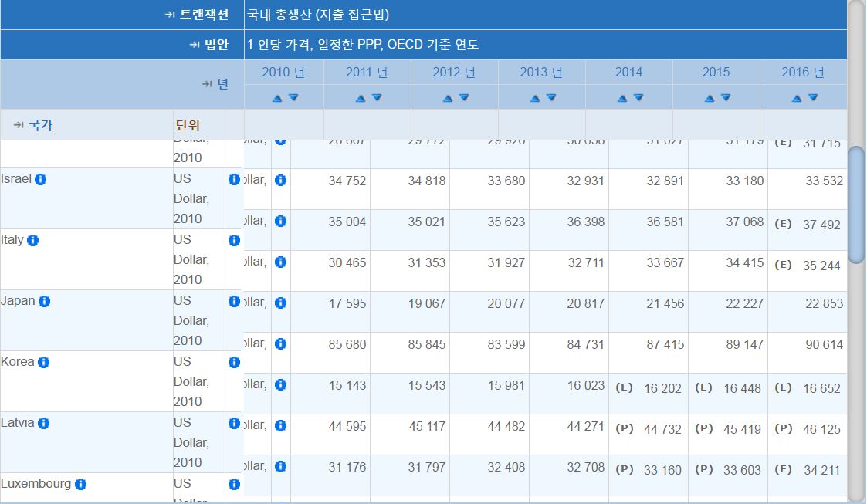The height and width of the screenshot is (504, 867).
Task: Sort the 2010 년 column descending (down arrow)
Action: point(293,98)
